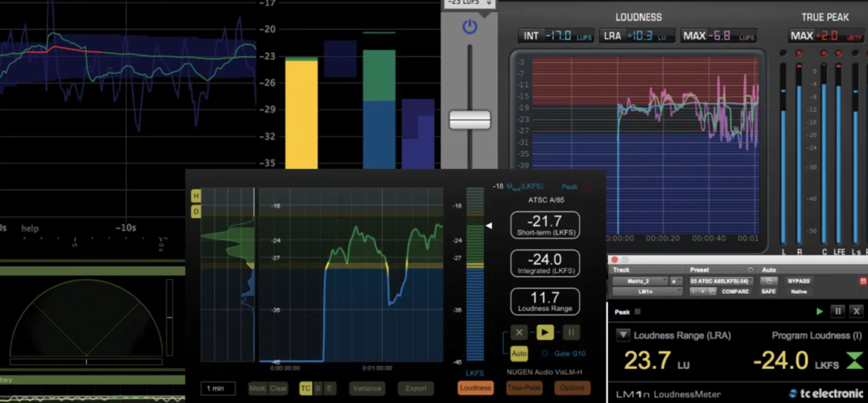Image resolution: width=868 pixels, height=403 pixels.
Task: Toggle the SAFE automation button
Action: [768, 291]
